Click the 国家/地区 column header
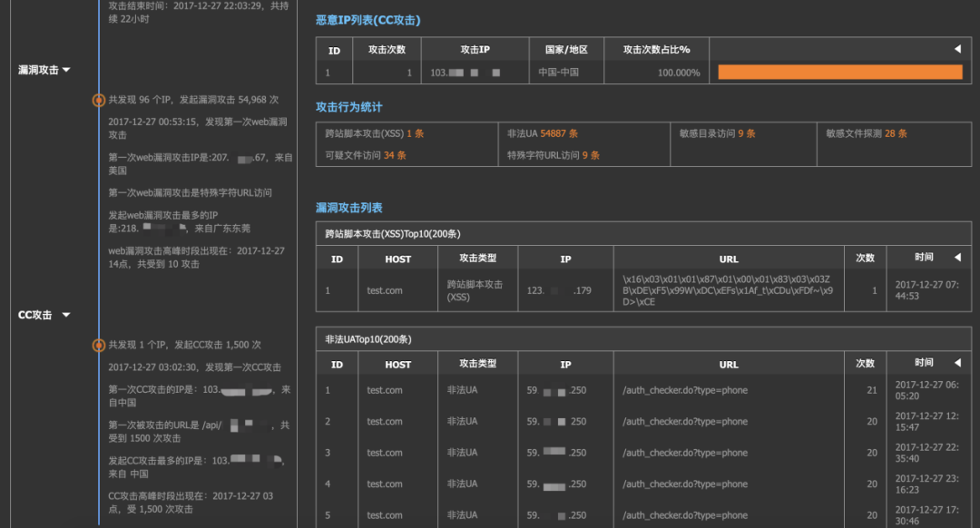The image size is (980, 528). click(566, 49)
